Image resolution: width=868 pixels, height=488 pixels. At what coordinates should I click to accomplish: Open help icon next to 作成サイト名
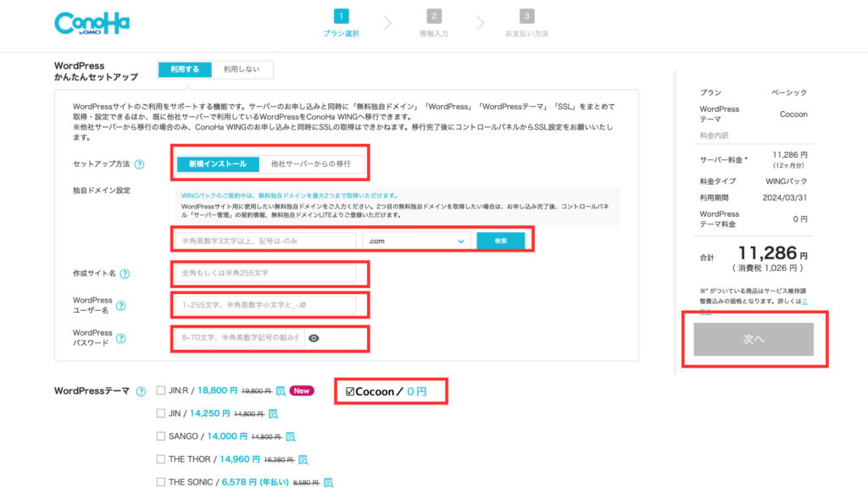pyautogui.click(x=125, y=274)
